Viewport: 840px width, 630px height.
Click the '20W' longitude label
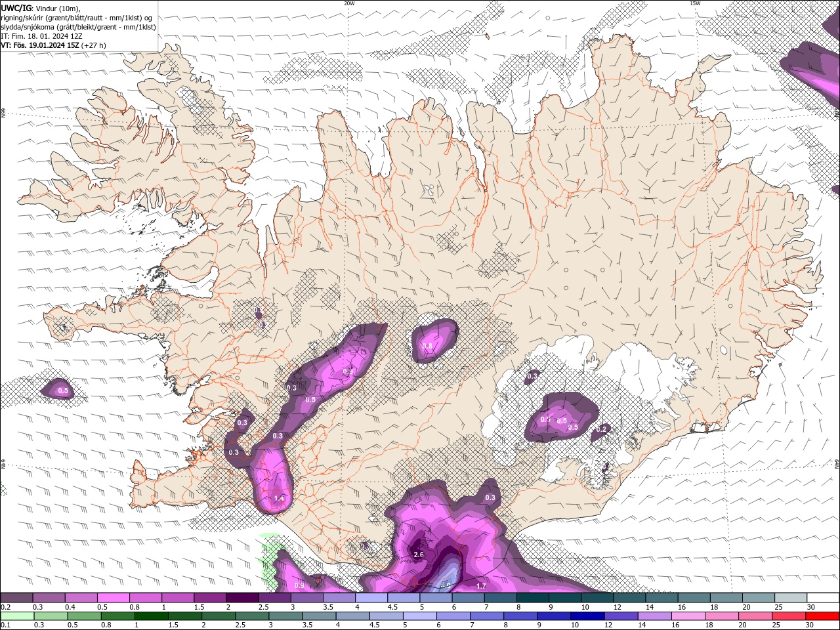pyautogui.click(x=349, y=3)
